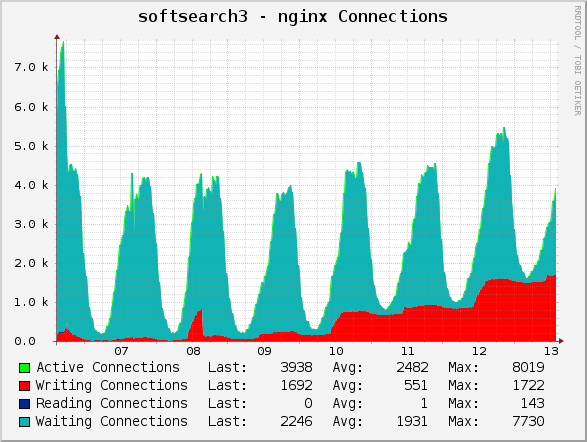
Task: Click the red arrow at x-axis end
Action: (x=561, y=341)
